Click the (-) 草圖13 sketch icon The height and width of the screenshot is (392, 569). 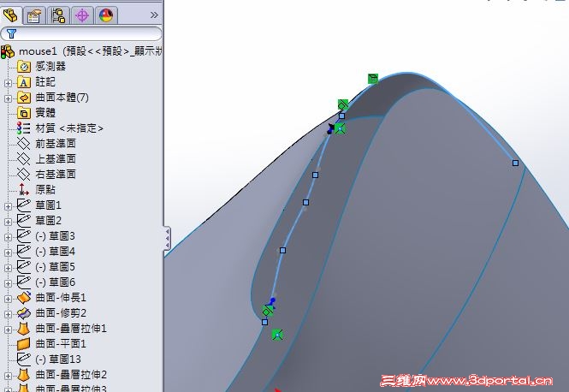[24, 359]
